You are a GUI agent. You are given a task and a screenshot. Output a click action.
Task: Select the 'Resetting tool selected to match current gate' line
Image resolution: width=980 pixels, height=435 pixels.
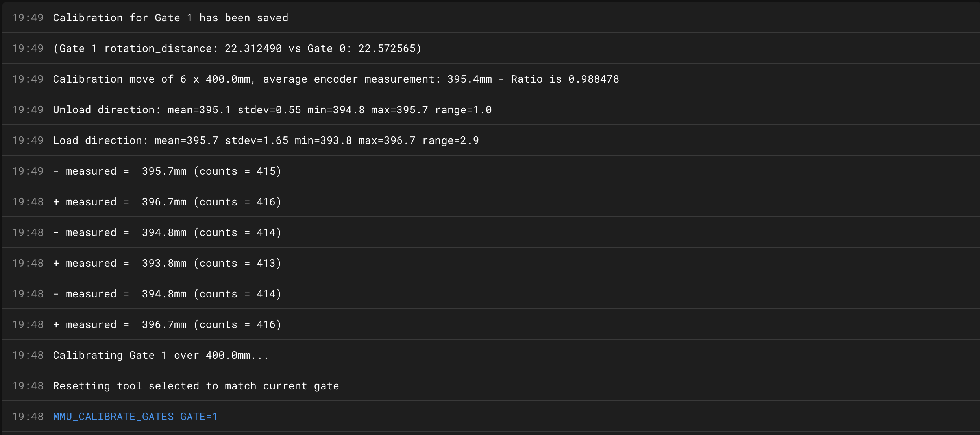click(196, 386)
